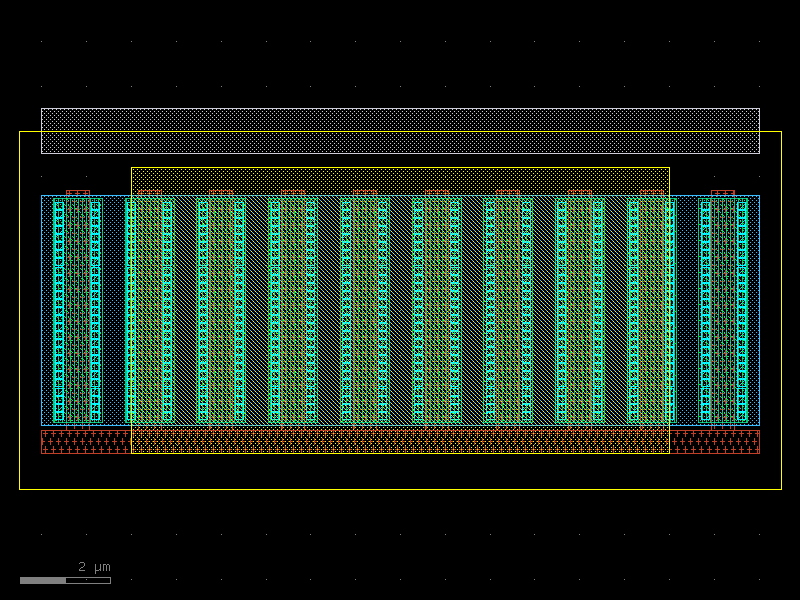The height and width of the screenshot is (600, 800).
Task: Click the second finger column from the right
Action: [652, 310]
